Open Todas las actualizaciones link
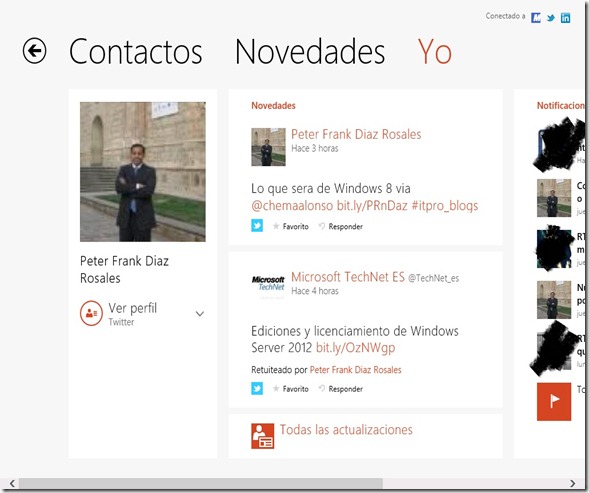 tap(346, 429)
